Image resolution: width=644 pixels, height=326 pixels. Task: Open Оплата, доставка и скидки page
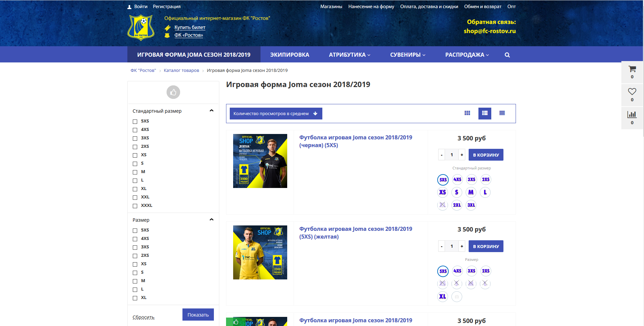pyautogui.click(x=429, y=6)
